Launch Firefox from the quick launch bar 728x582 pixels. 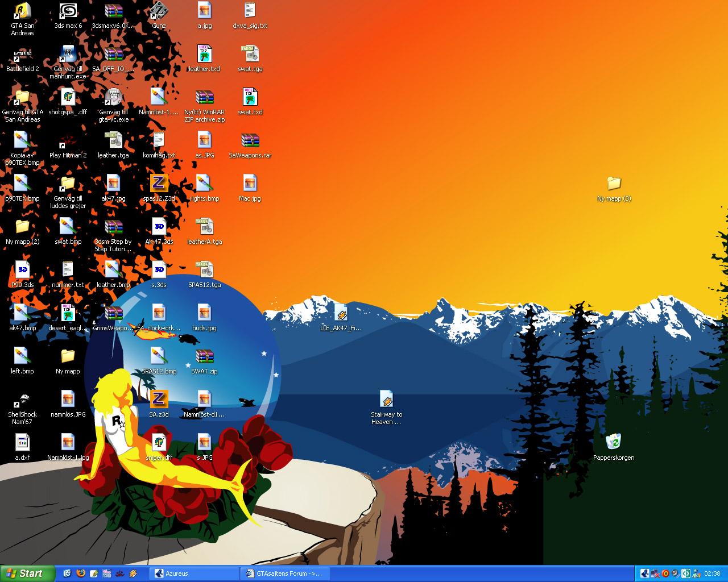coord(80,573)
